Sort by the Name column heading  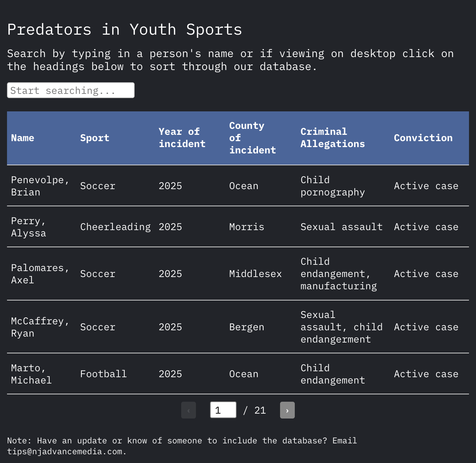[x=22, y=138]
